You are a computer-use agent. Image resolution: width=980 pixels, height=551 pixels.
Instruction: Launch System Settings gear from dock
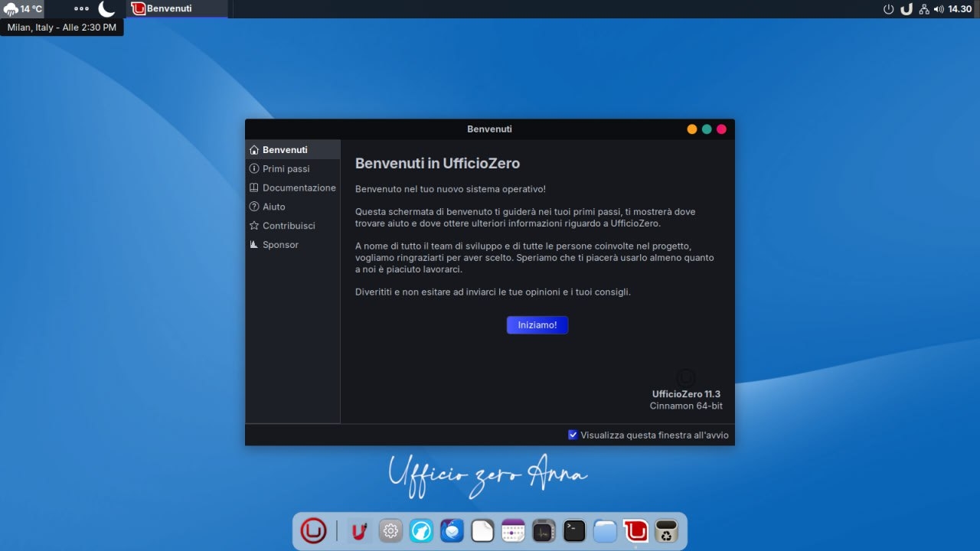(x=390, y=530)
